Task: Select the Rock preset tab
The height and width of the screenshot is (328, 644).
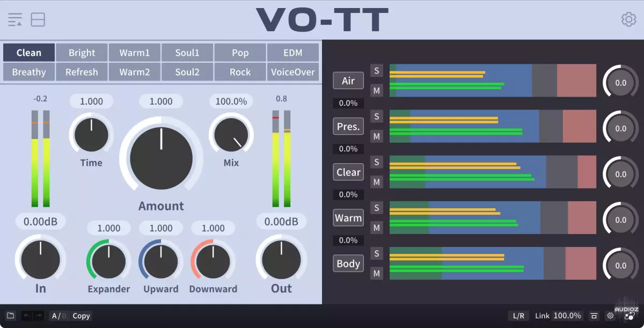Action: tap(240, 72)
